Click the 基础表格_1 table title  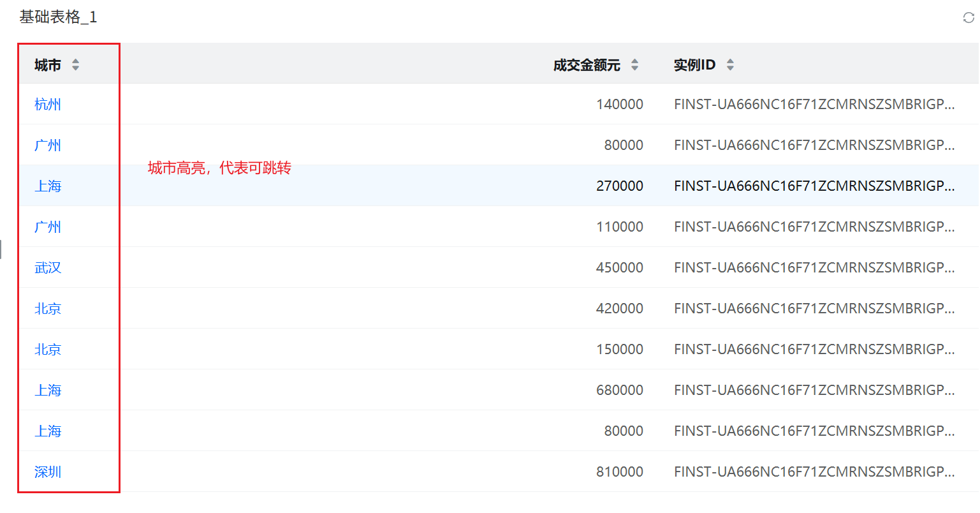coord(58,17)
